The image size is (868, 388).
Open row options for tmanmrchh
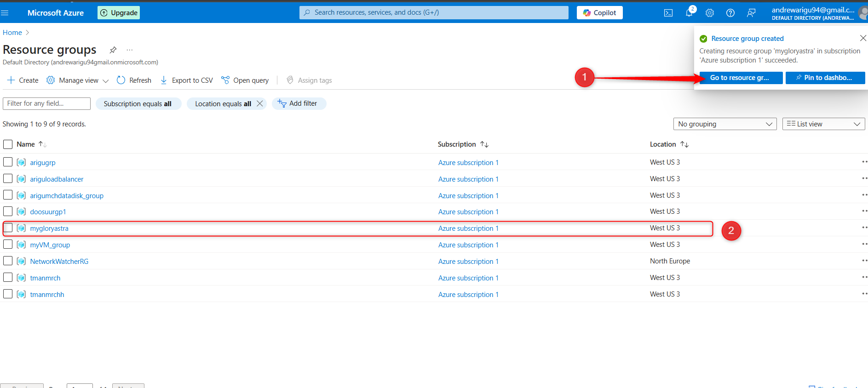click(864, 294)
